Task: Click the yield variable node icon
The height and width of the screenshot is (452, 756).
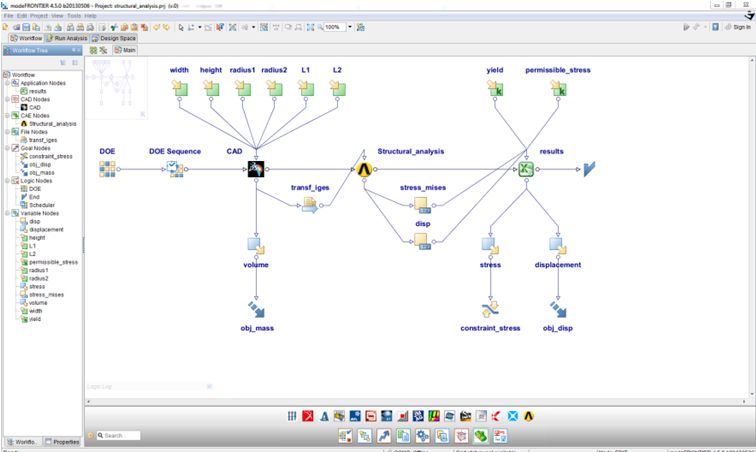Action: click(x=493, y=90)
